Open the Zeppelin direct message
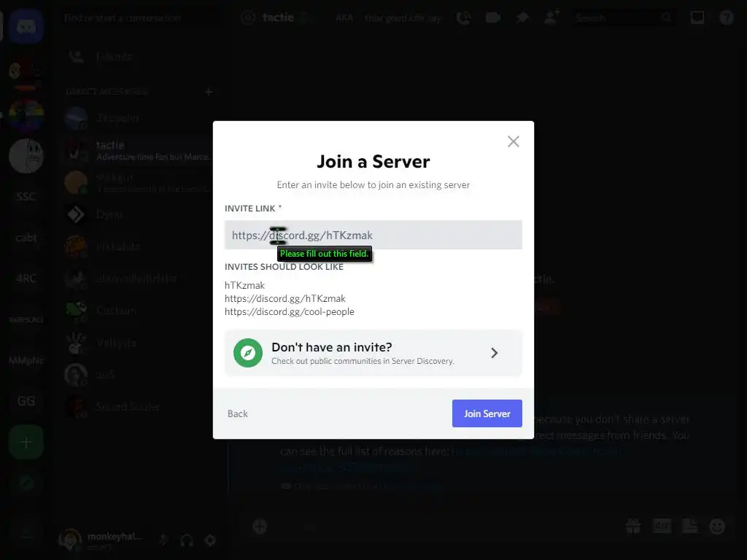Screen dimensions: 747x560 coord(138,118)
